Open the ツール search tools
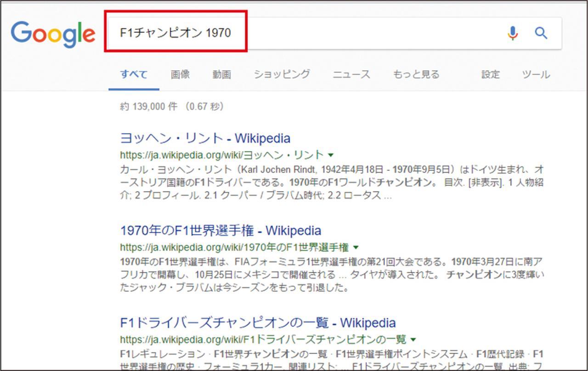The height and width of the screenshot is (371, 588). (x=536, y=74)
